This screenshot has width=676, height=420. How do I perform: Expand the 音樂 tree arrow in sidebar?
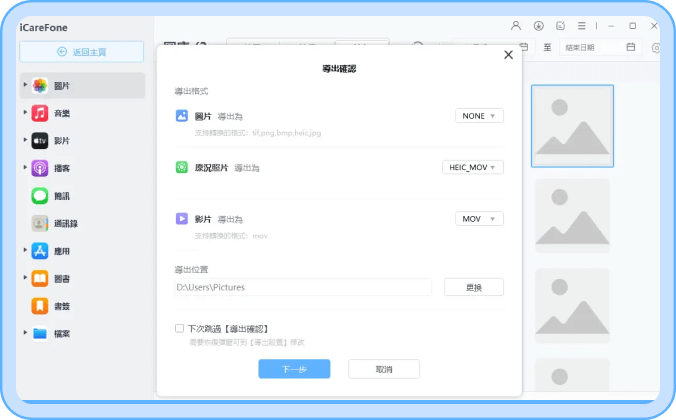click(25, 112)
